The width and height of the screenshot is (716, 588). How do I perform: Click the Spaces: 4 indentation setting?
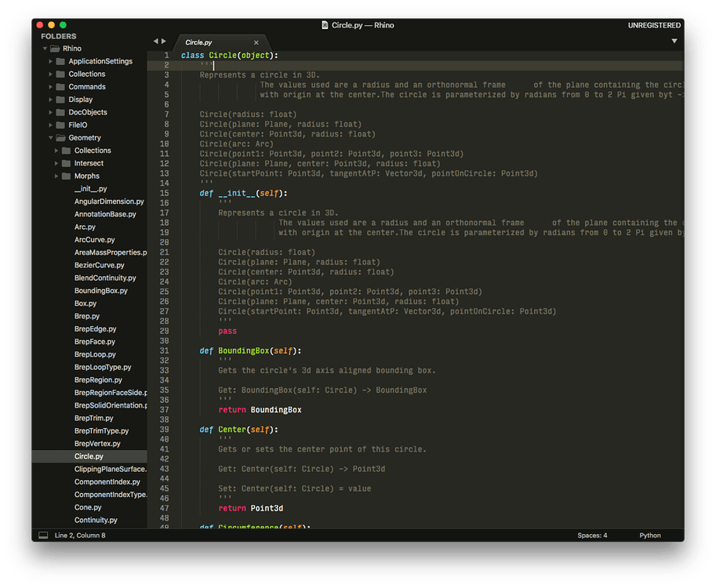coord(592,535)
